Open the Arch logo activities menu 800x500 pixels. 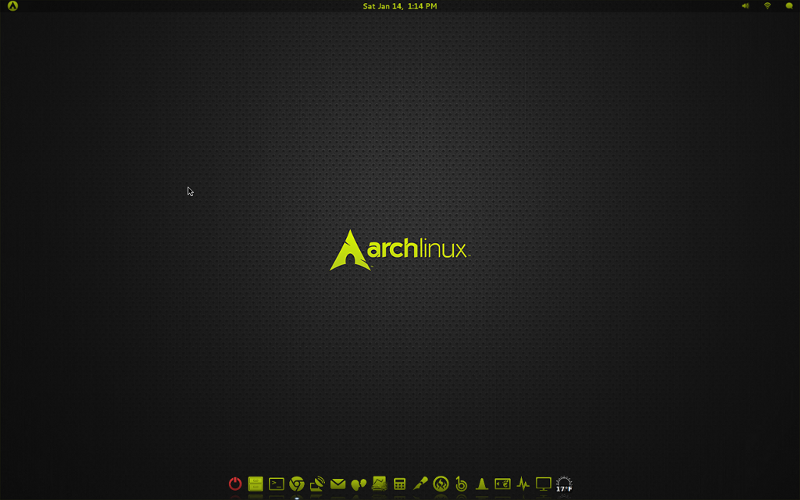click(13, 6)
